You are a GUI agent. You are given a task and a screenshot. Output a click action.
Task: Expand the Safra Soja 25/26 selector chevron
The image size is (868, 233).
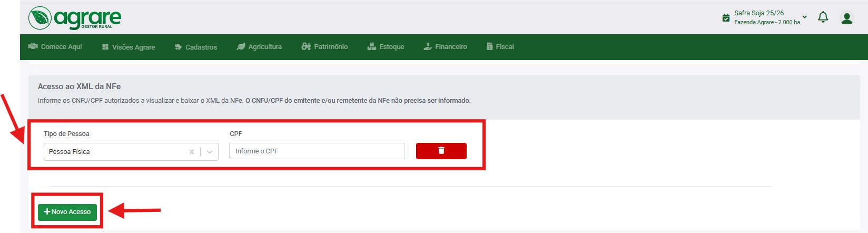tap(804, 17)
